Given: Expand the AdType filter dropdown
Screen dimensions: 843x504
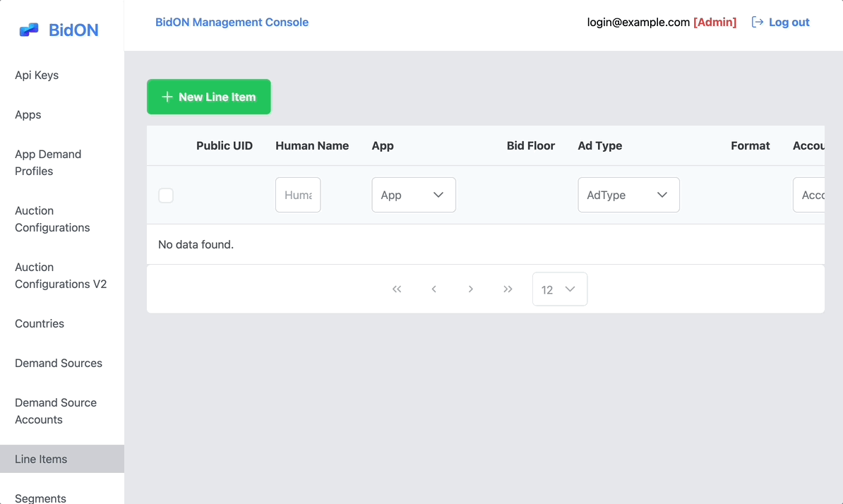Looking at the screenshot, I should point(628,195).
